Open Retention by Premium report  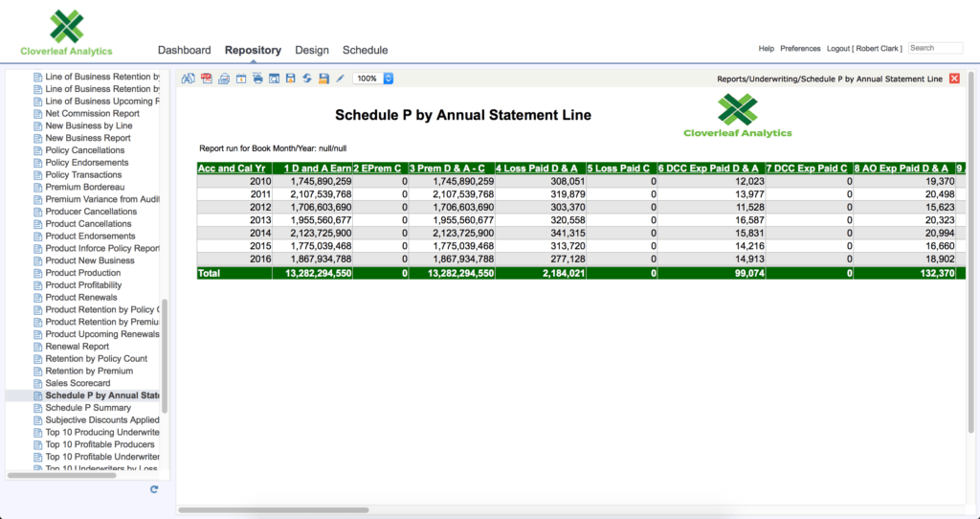tap(89, 371)
